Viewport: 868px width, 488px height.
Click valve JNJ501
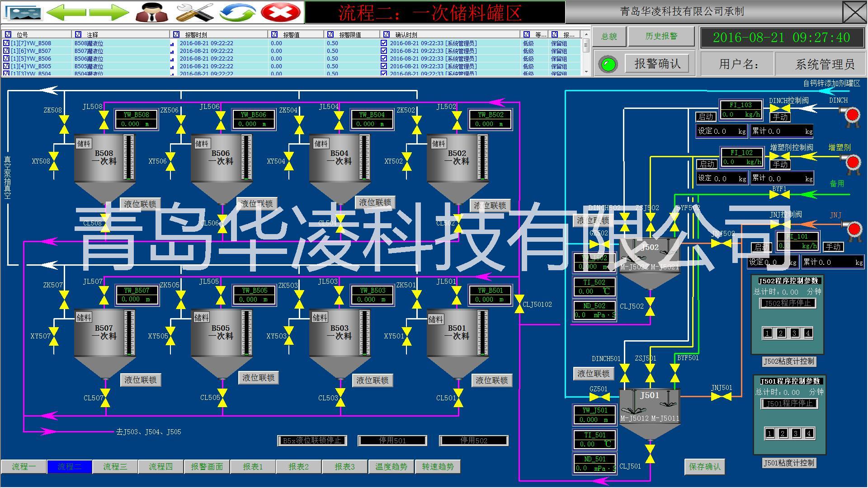[721, 397]
